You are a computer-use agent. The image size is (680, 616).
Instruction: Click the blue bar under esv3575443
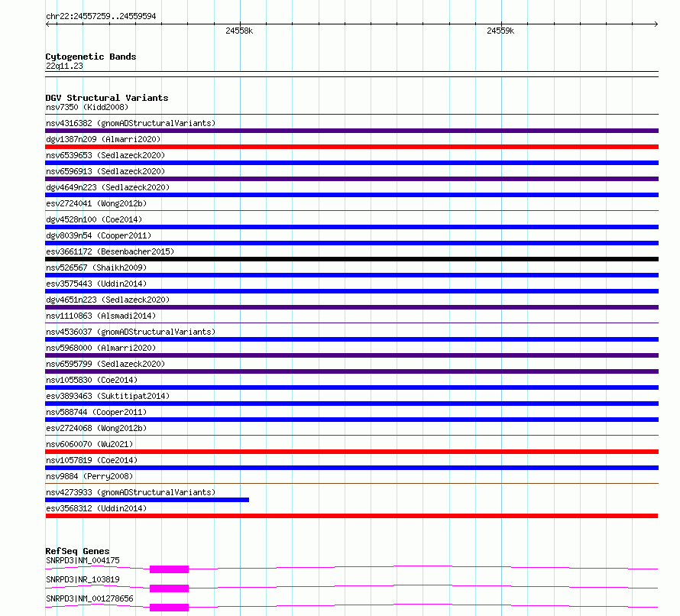tap(351, 291)
